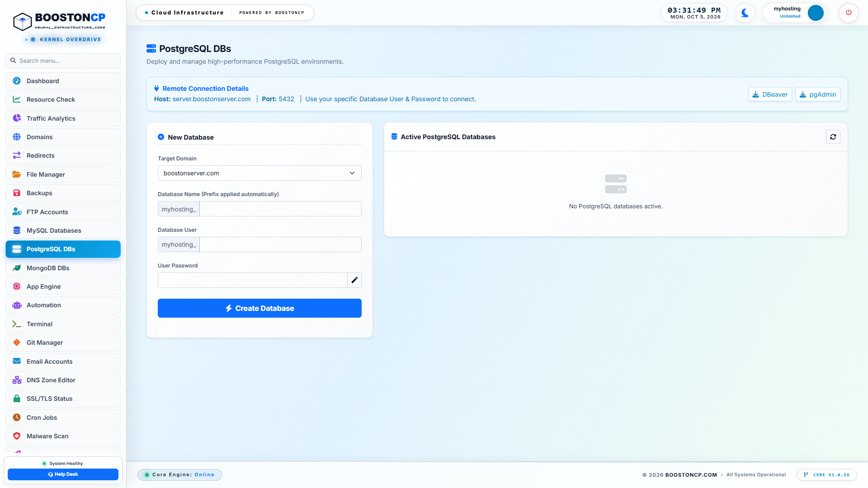Click the Resource Check chart icon

pyautogui.click(x=17, y=99)
